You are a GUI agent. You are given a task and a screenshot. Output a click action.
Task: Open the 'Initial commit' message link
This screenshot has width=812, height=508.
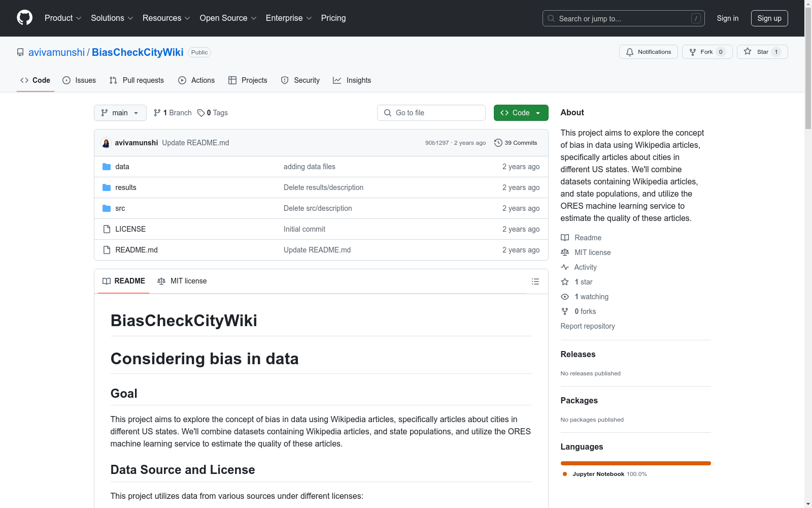coord(304,229)
